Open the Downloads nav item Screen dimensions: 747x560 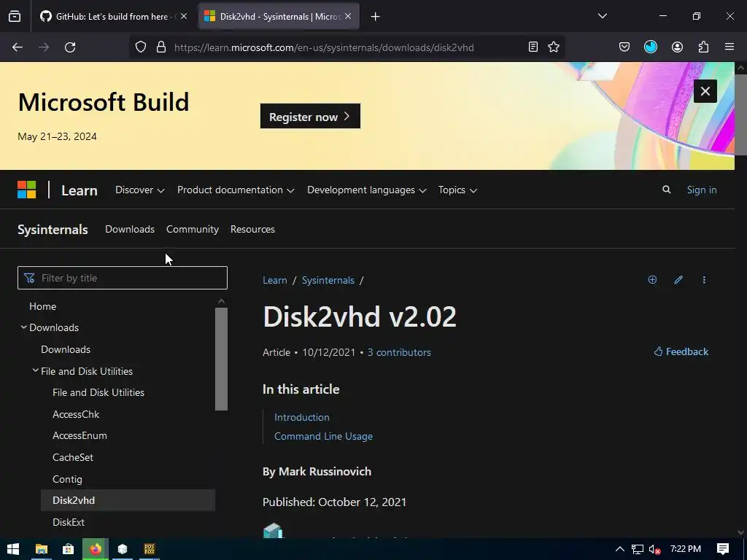tap(130, 229)
